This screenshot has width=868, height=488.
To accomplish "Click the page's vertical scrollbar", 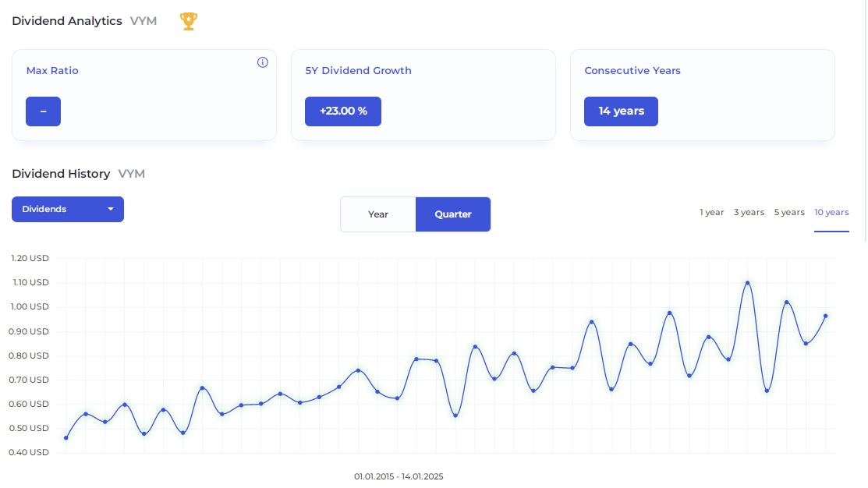I will [x=866, y=121].
